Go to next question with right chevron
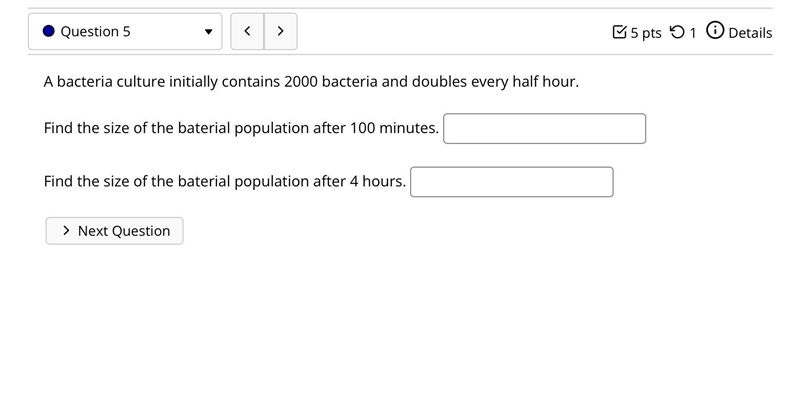The width and height of the screenshot is (800, 393). point(280,31)
